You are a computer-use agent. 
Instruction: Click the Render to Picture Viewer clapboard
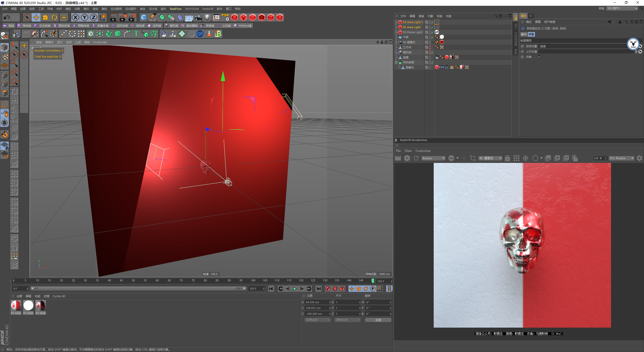coord(123,17)
